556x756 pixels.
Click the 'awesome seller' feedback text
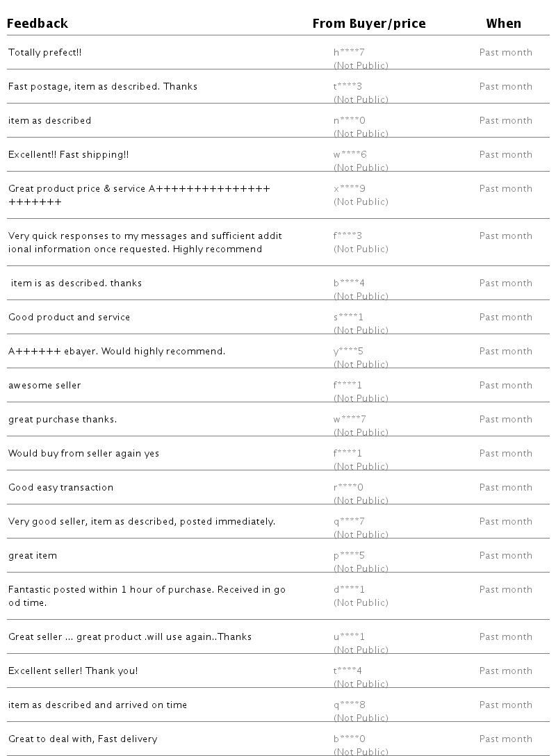tap(44, 385)
